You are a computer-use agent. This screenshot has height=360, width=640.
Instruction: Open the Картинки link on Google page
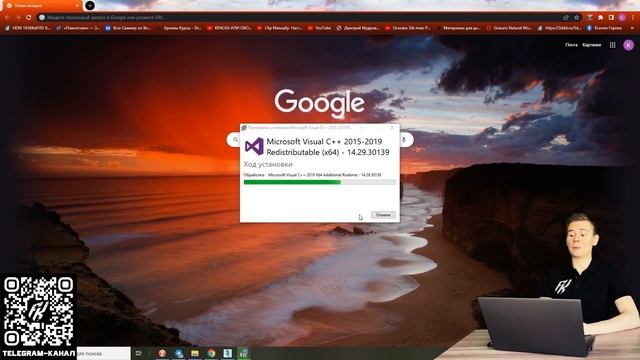click(x=592, y=45)
